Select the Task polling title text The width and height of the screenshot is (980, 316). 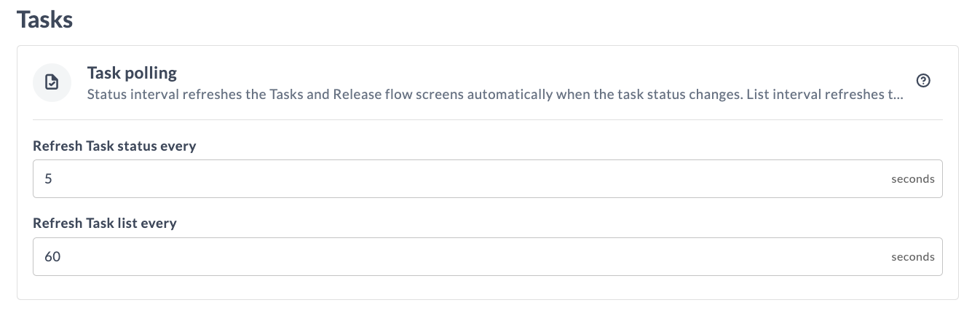coord(132,73)
